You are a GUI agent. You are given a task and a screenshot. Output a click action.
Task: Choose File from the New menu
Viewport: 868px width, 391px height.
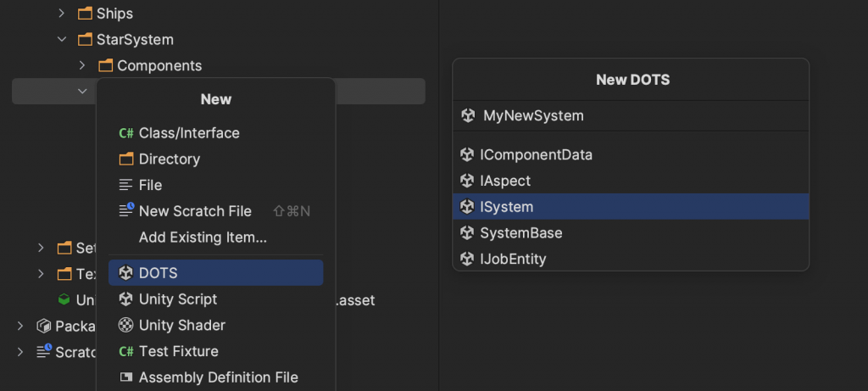[x=150, y=185]
